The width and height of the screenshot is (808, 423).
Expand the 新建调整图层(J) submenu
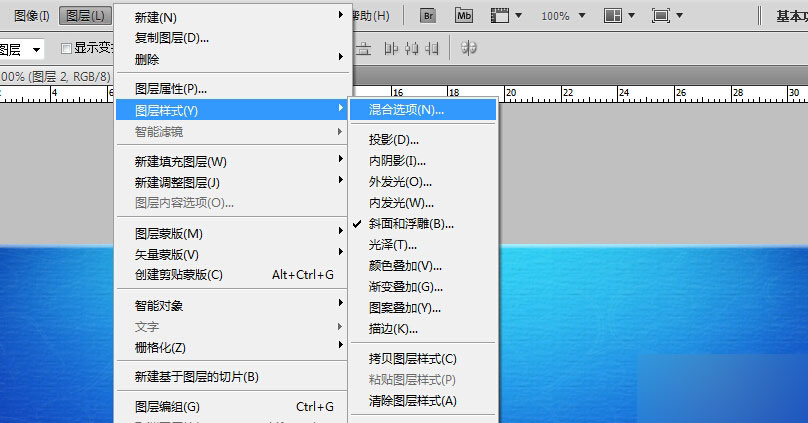[233, 182]
